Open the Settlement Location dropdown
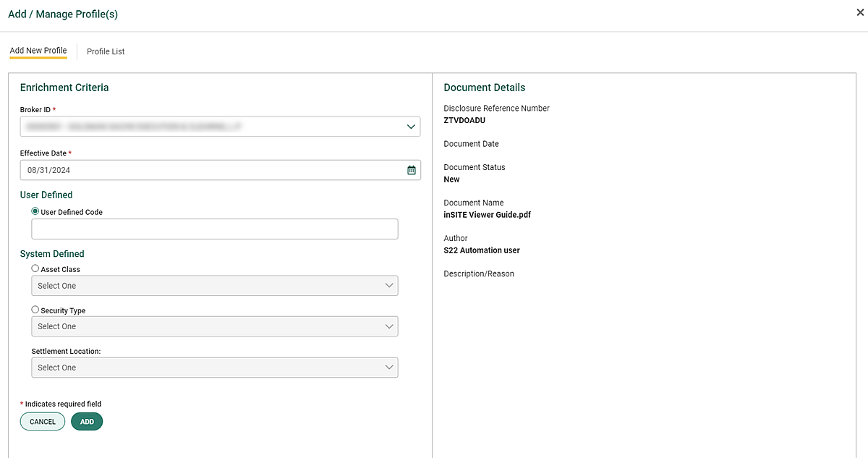Viewport: 868px width, 458px height. (x=215, y=368)
